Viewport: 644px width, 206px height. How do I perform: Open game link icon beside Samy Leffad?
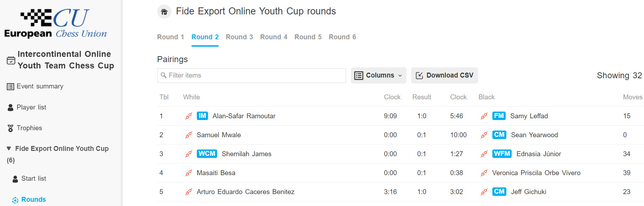[484, 116]
